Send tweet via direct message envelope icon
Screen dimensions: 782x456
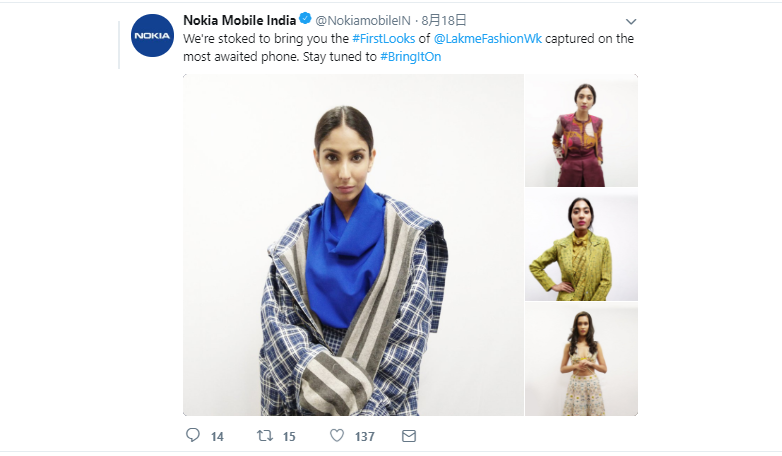[408, 436]
